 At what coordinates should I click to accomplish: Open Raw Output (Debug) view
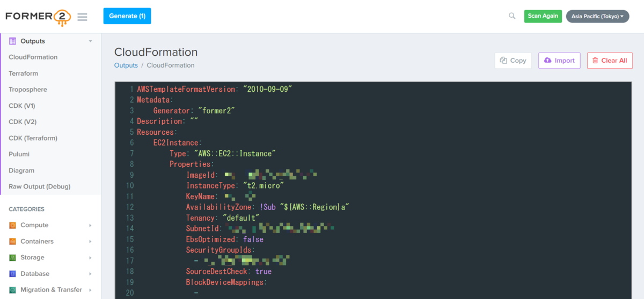click(x=40, y=186)
